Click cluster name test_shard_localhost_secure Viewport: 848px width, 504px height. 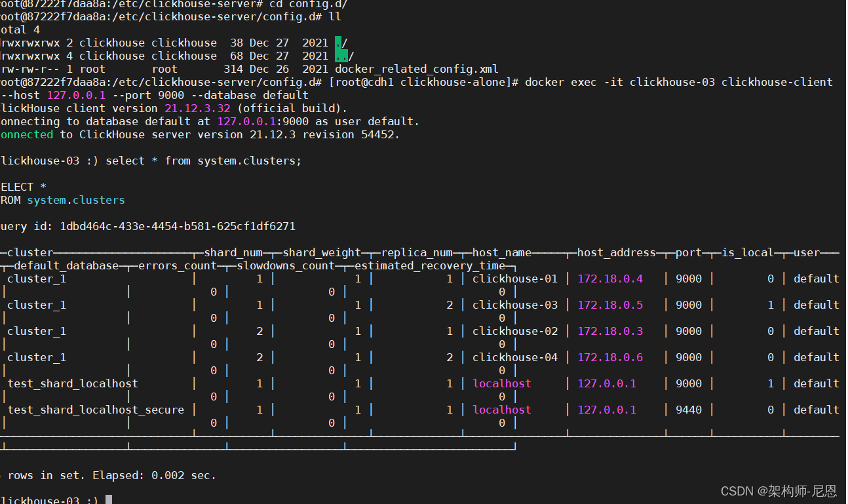tap(96, 410)
